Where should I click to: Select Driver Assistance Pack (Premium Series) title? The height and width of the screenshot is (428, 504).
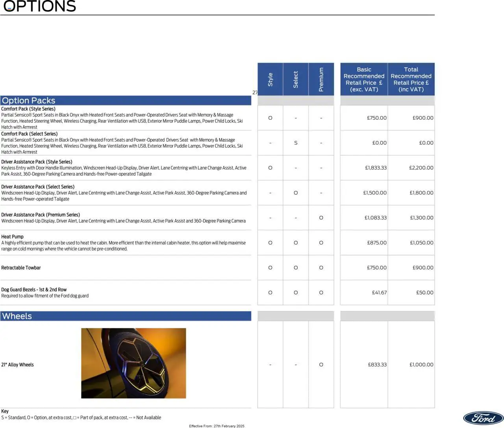click(41, 215)
